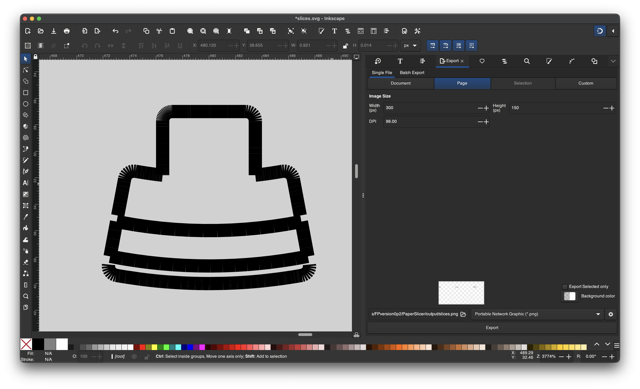Toggle the width/height lock icon
The image size is (640, 389).
click(345, 46)
